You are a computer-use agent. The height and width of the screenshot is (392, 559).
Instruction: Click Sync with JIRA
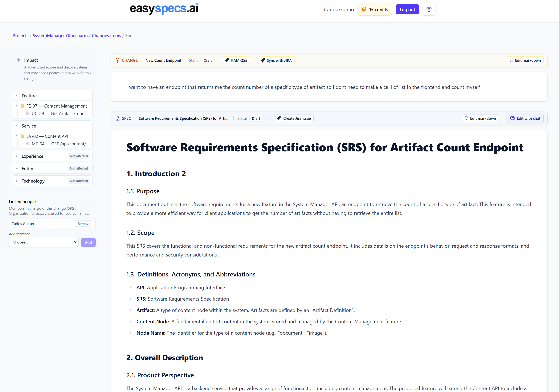click(276, 60)
